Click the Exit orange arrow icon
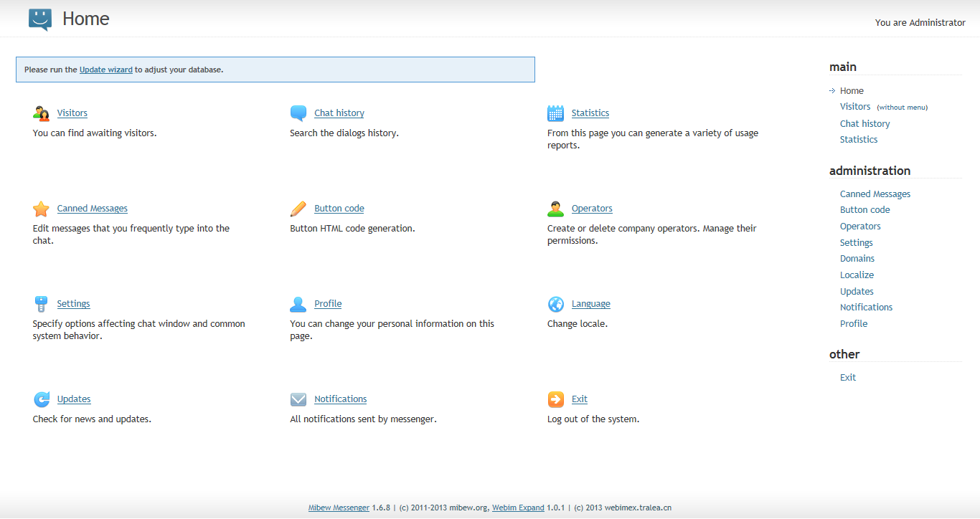 555,399
